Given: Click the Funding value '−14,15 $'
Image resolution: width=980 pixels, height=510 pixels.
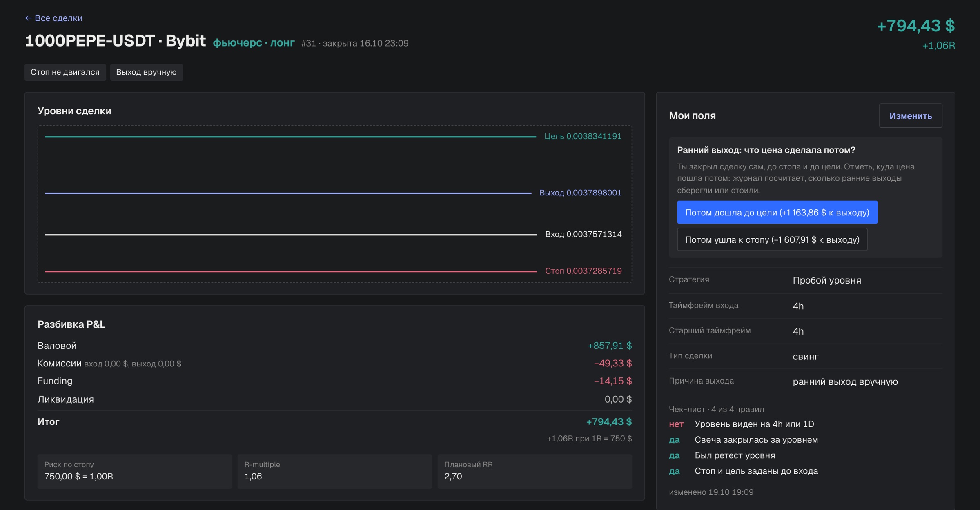Looking at the screenshot, I should 613,381.
